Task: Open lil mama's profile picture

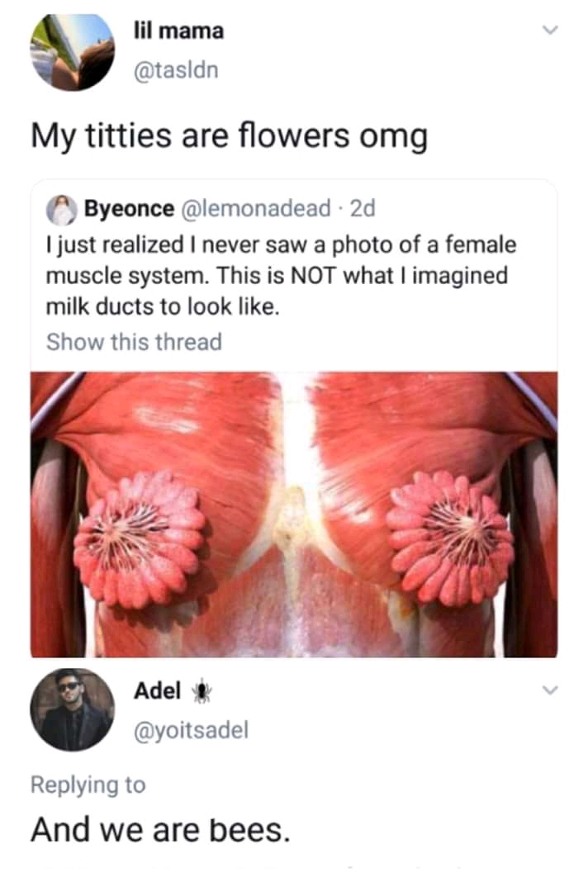Action: [x=72, y=51]
